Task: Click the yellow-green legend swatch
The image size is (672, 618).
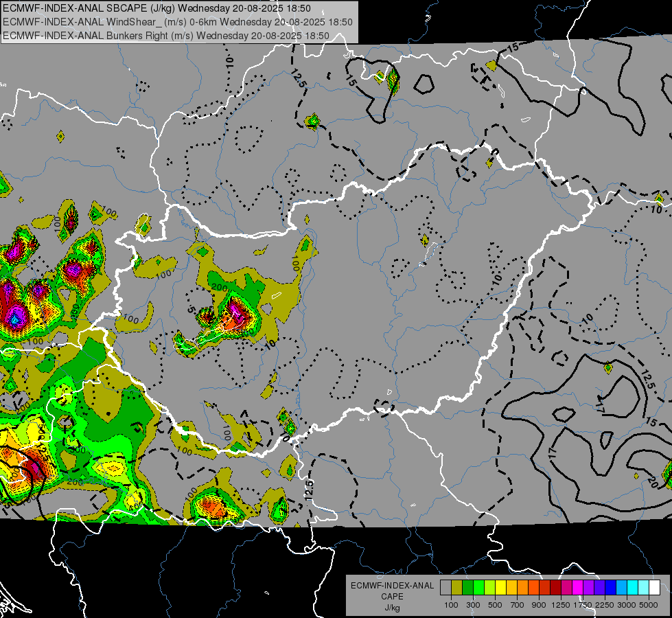Action: click(x=490, y=587)
